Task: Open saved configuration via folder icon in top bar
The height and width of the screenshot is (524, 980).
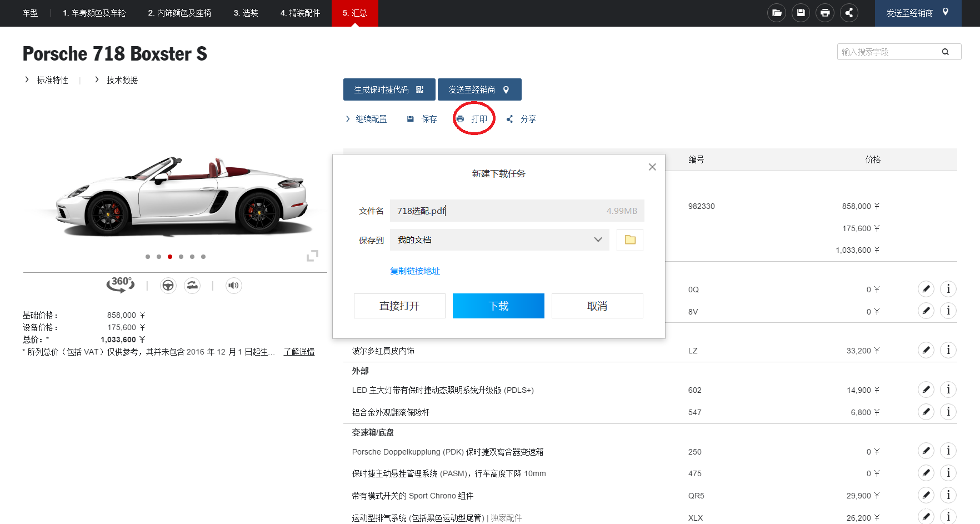Action: coord(777,13)
